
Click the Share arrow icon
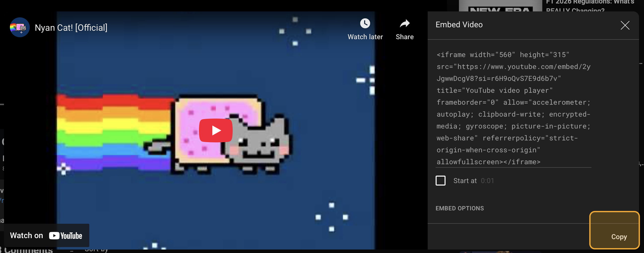tap(405, 24)
